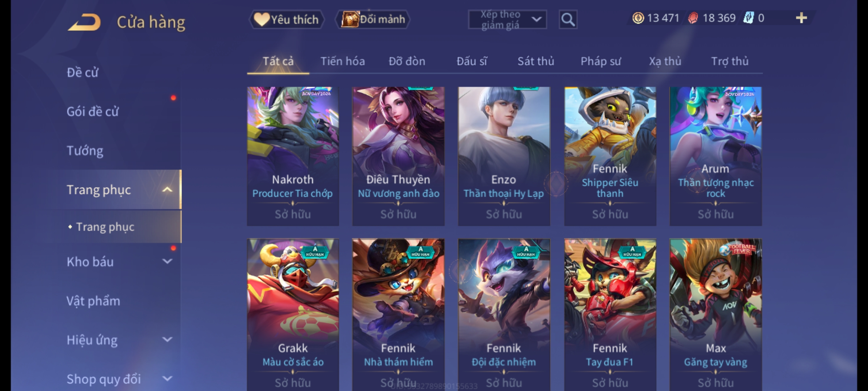Click the gold coin balance icon
Image resolution: width=868 pixels, height=391 pixels.
coord(638,18)
